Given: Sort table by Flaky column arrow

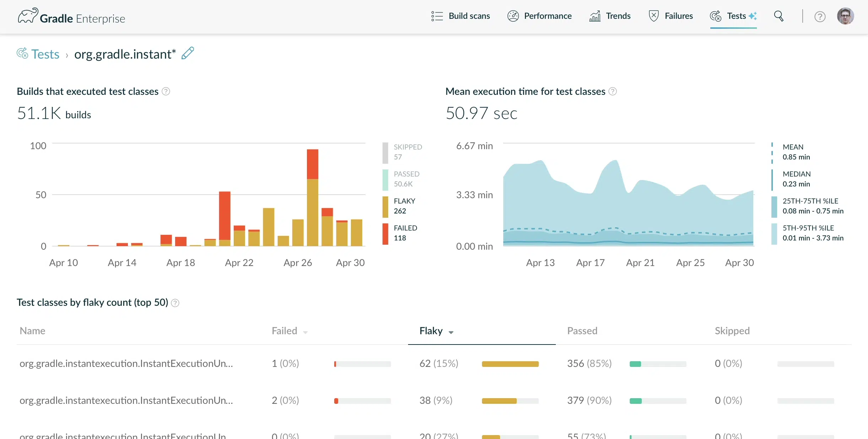Looking at the screenshot, I should tap(451, 332).
